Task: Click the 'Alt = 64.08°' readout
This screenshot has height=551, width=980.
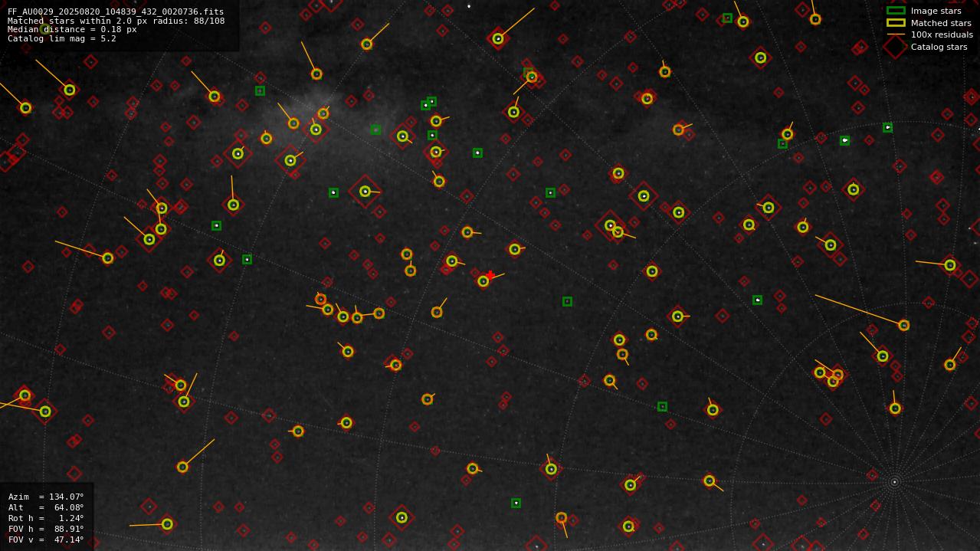Action: (x=46, y=507)
